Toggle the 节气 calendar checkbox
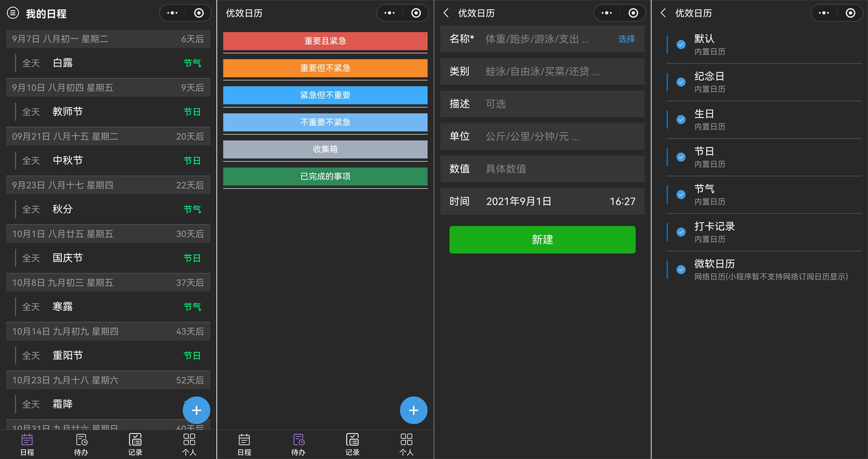868x459 pixels. (681, 194)
